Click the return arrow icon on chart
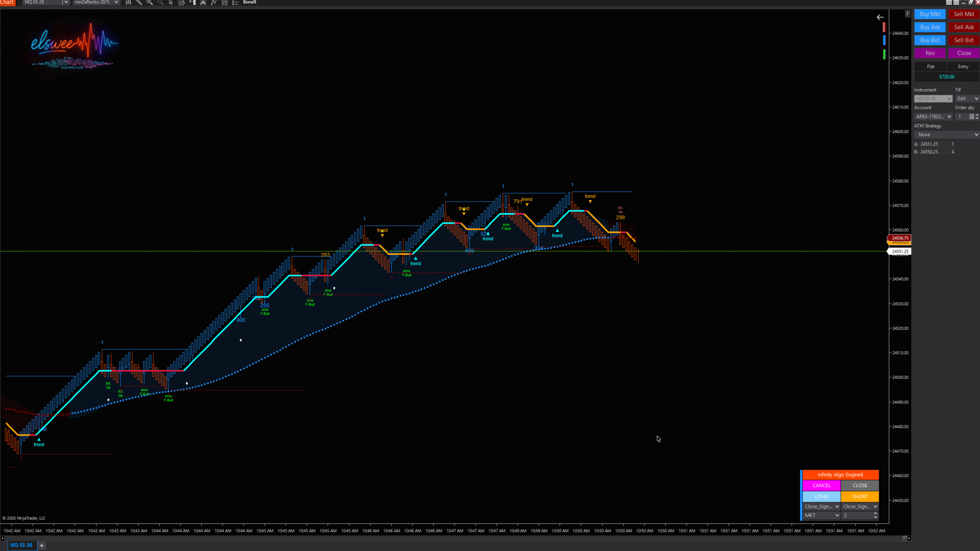This screenshot has width=980, height=551. (880, 17)
